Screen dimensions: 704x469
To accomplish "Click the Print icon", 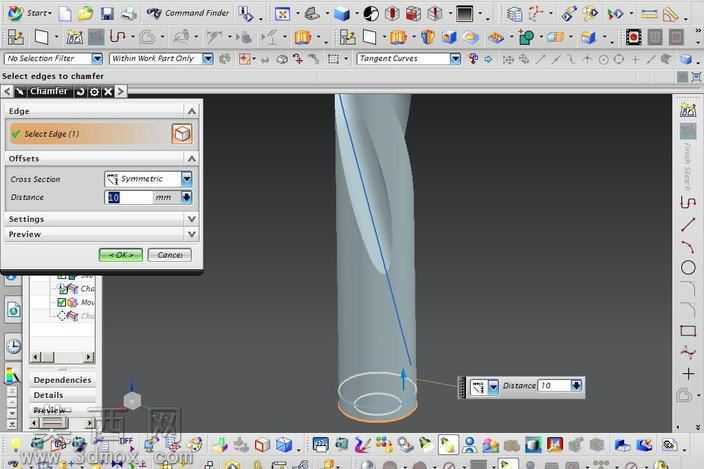I will click(x=129, y=14).
